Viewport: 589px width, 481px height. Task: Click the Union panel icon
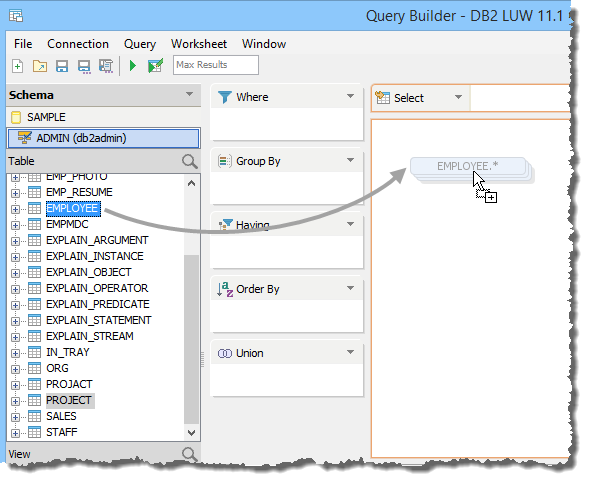click(x=225, y=354)
